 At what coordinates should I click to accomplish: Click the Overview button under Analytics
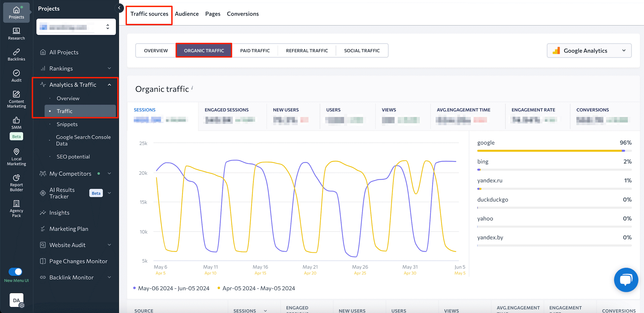click(68, 98)
